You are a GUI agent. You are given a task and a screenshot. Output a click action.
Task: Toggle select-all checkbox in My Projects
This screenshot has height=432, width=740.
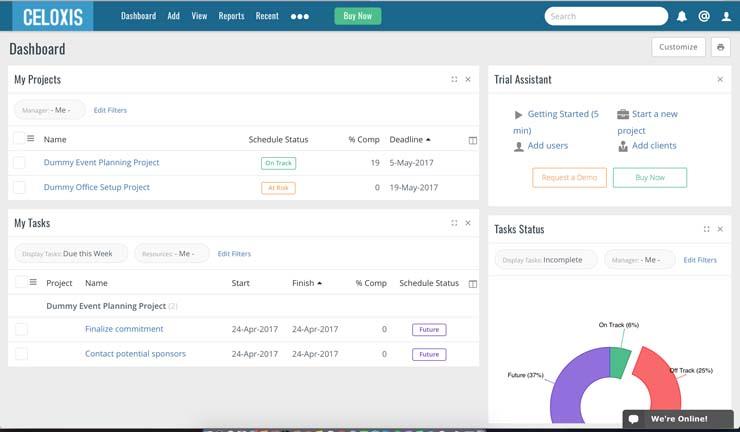pos(19,138)
